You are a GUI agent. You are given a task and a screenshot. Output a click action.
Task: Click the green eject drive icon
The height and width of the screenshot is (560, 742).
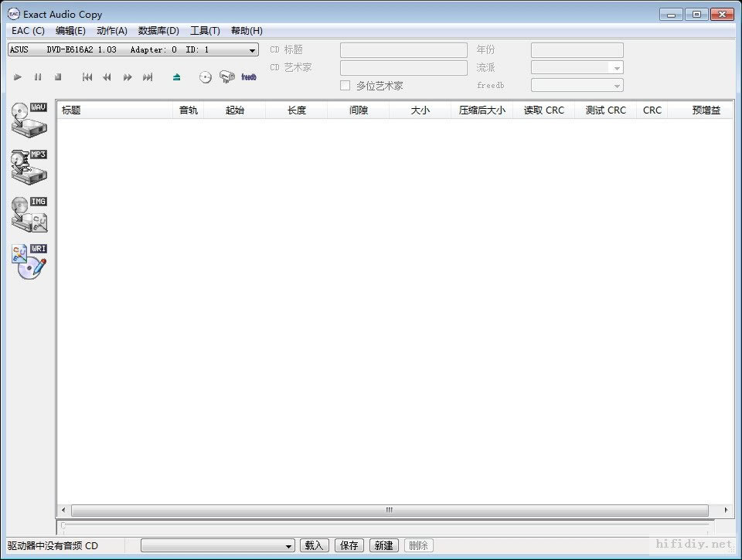coord(176,77)
